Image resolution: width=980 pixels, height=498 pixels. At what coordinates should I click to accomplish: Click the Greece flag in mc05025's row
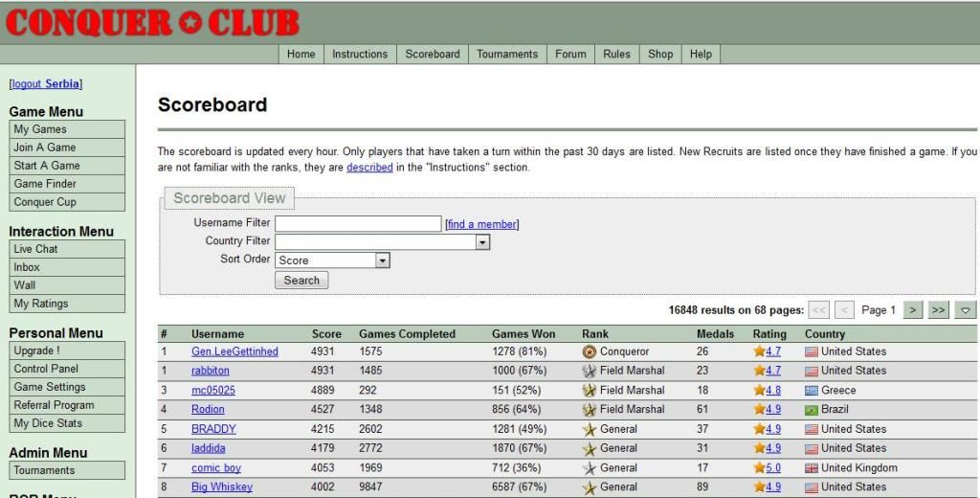click(x=812, y=391)
